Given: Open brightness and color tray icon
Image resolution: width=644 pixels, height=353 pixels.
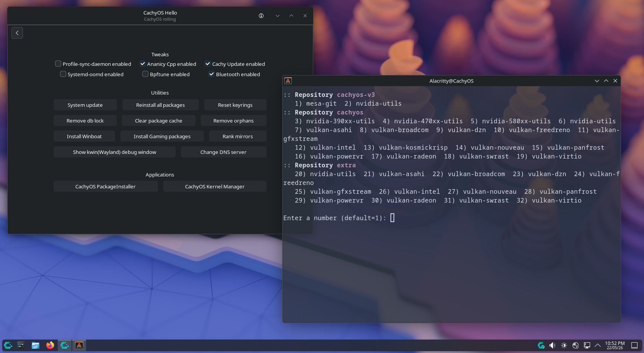Looking at the screenshot, I should (x=564, y=345).
